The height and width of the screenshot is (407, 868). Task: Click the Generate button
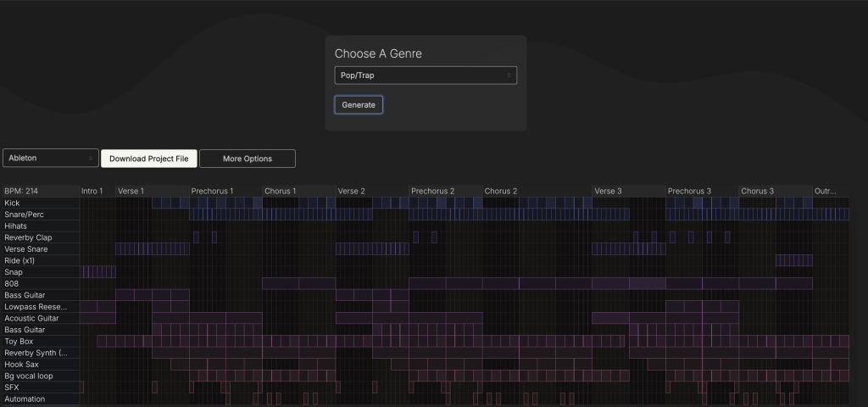[x=359, y=104]
